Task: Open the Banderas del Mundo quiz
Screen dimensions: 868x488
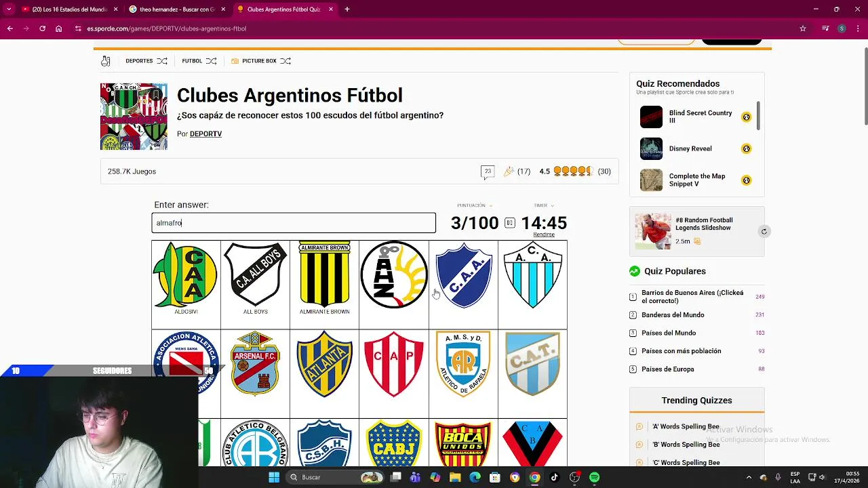Action: (673, 315)
